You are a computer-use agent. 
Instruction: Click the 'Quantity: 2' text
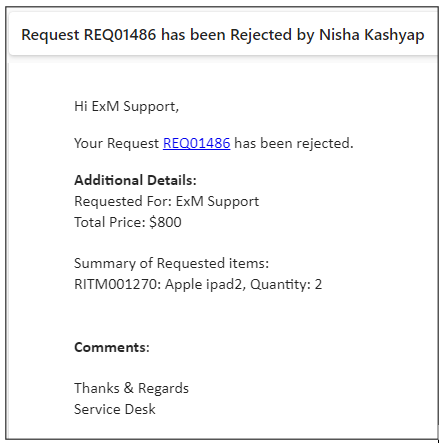pyautogui.click(x=286, y=285)
